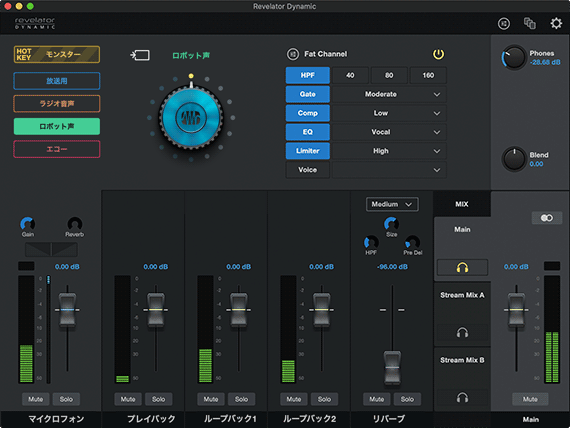Click the Fat Channel preset icon
570x428 pixels.
[x=293, y=54]
